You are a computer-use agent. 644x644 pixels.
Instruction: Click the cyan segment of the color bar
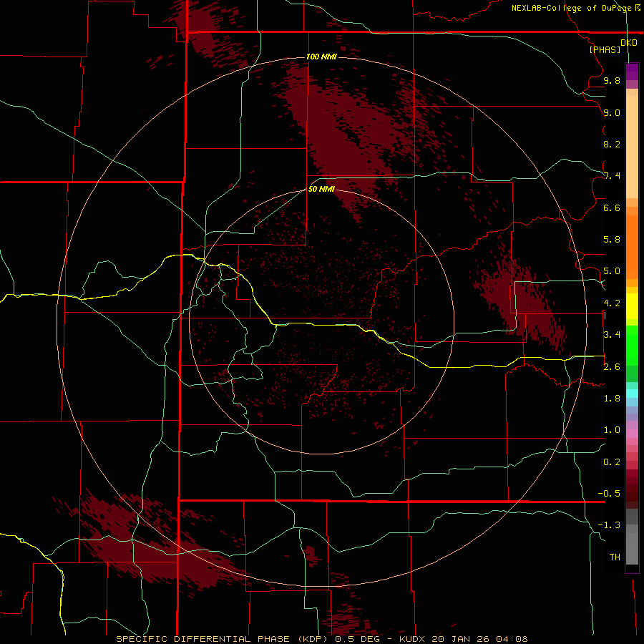(632, 394)
